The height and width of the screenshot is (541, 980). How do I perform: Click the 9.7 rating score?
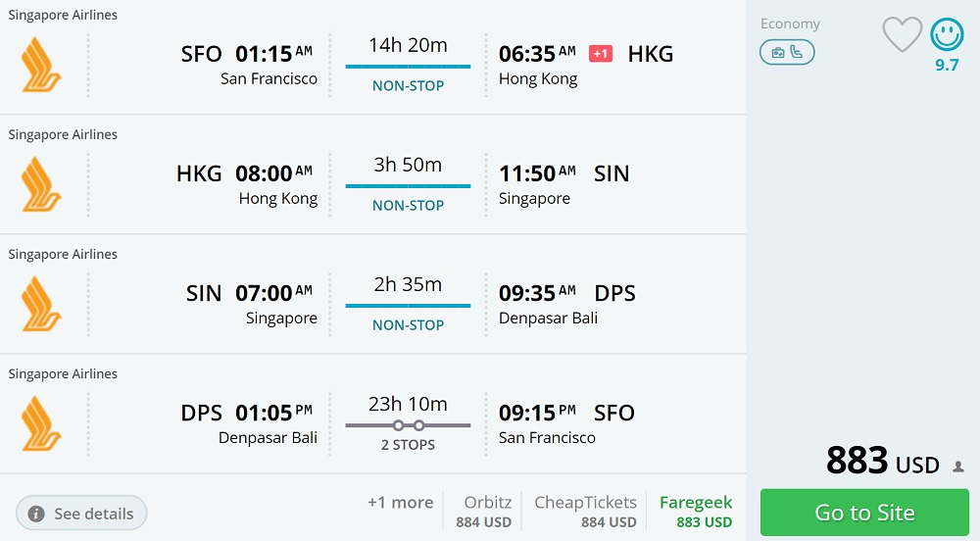point(947,66)
